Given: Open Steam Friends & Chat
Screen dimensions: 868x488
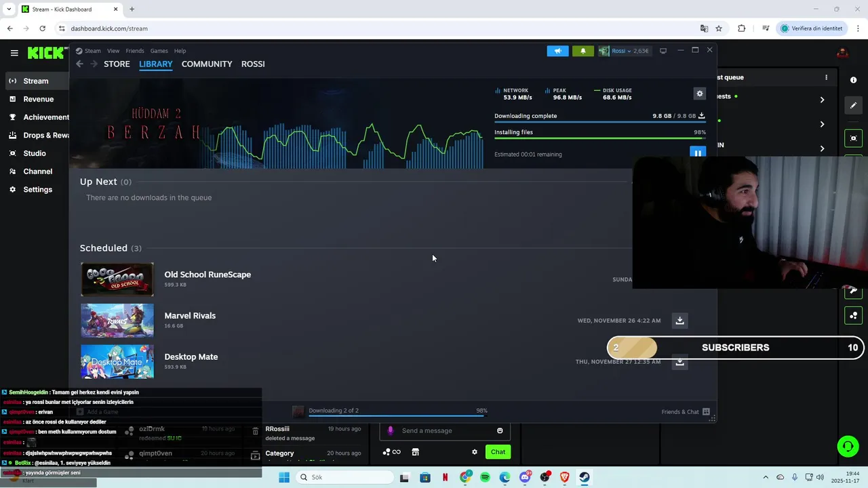Looking at the screenshot, I should click(x=686, y=411).
